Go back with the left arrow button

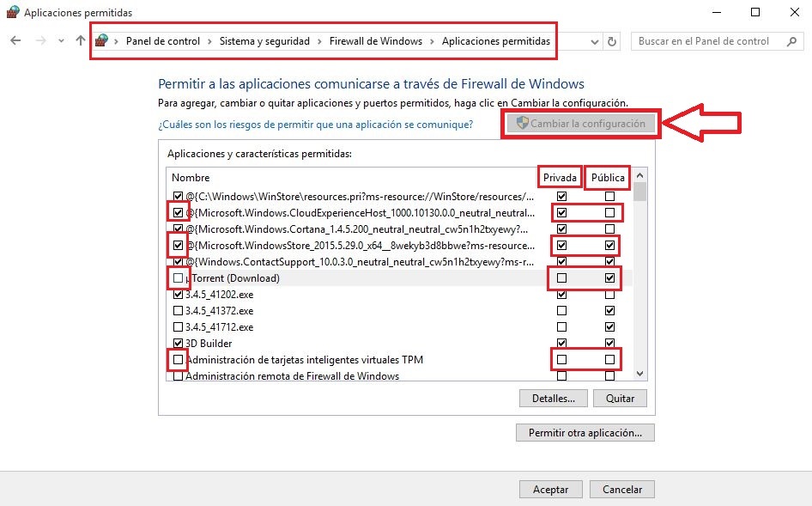point(15,41)
